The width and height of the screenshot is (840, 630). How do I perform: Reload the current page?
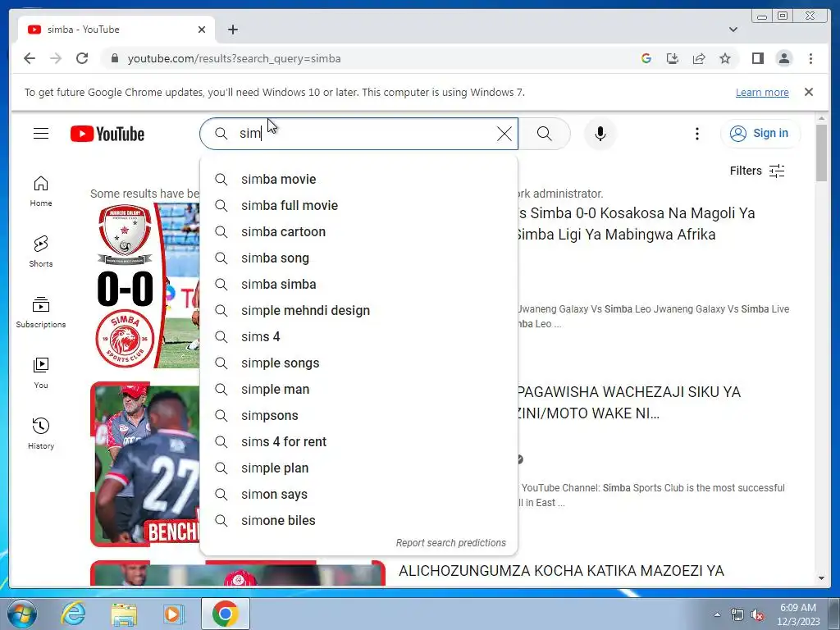tap(82, 58)
